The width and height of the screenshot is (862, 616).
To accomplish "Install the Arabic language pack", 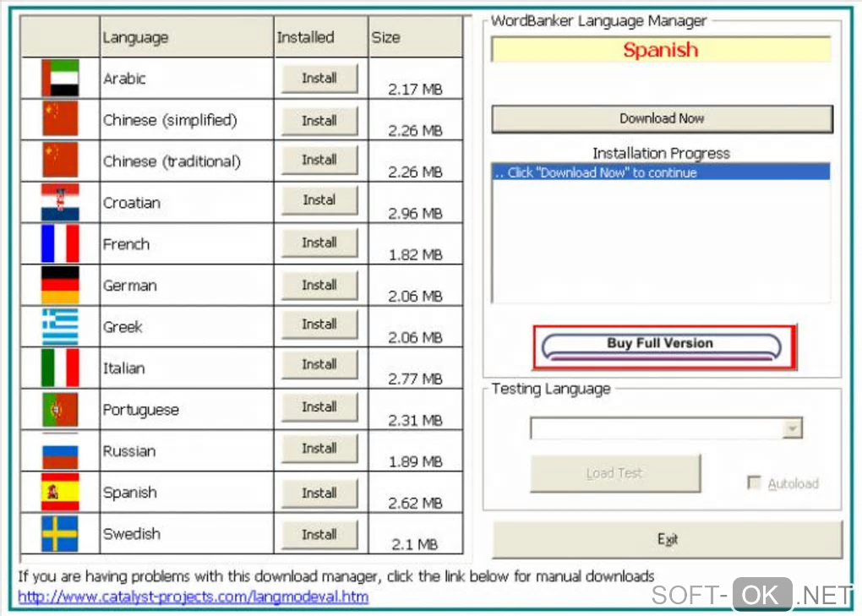I will point(319,78).
